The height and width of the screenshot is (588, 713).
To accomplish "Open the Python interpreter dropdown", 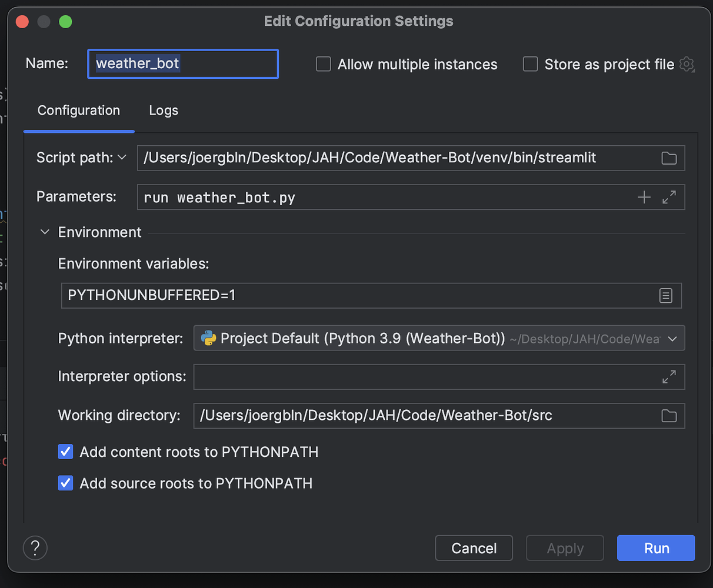I will [x=672, y=338].
